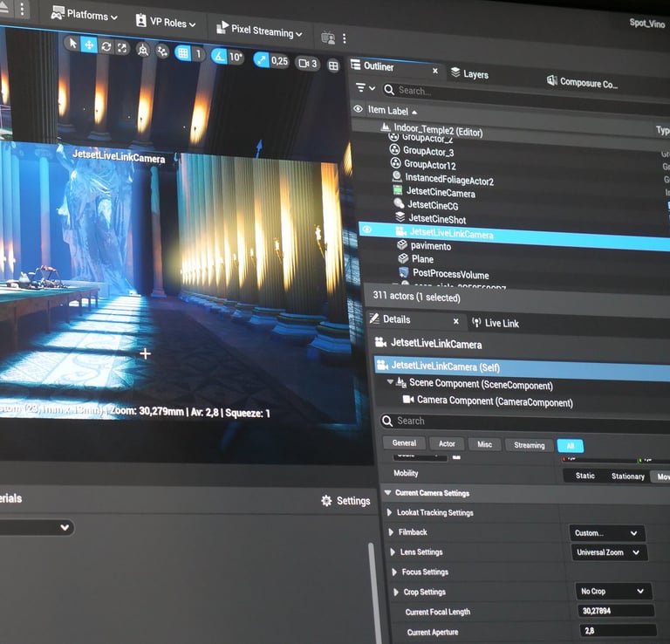This screenshot has width=670, height=644.
Task: Open rotation snap value 10°
Action: click(x=236, y=57)
